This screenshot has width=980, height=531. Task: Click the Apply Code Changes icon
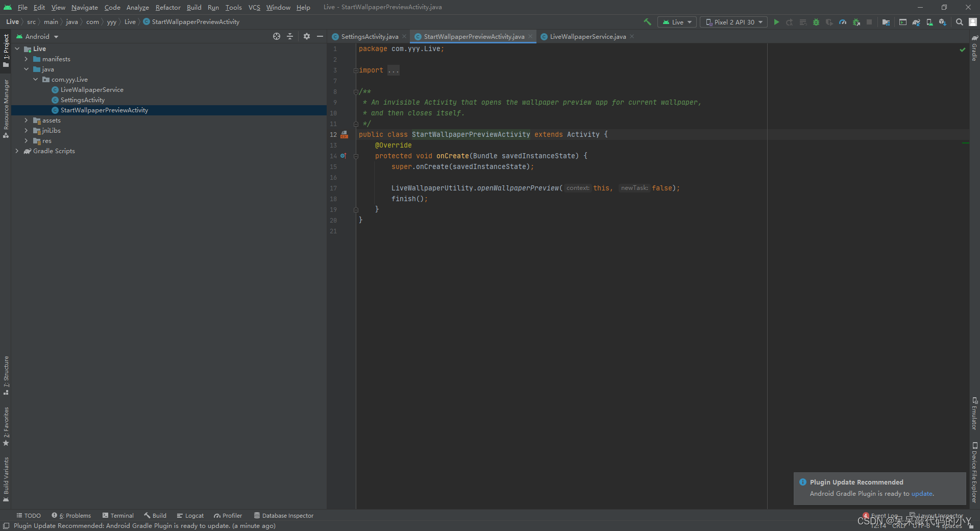[803, 22]
